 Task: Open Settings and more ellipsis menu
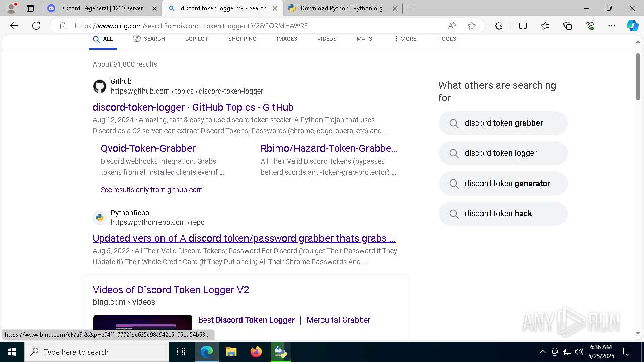(612, 26)
